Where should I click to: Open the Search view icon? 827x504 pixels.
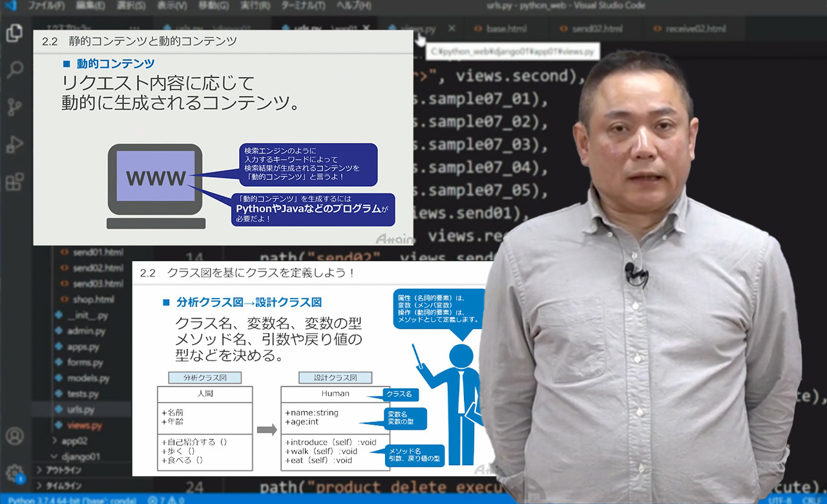click(14, 70)
